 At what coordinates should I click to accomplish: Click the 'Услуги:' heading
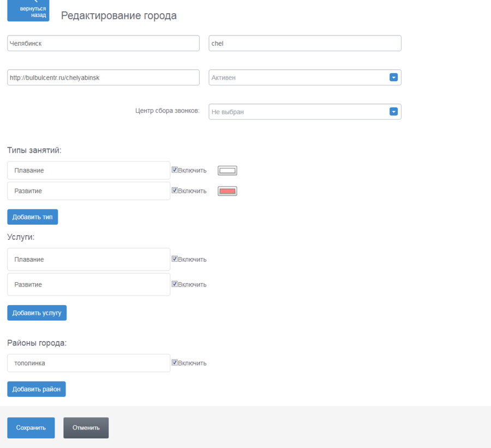[x=21, y=237]
